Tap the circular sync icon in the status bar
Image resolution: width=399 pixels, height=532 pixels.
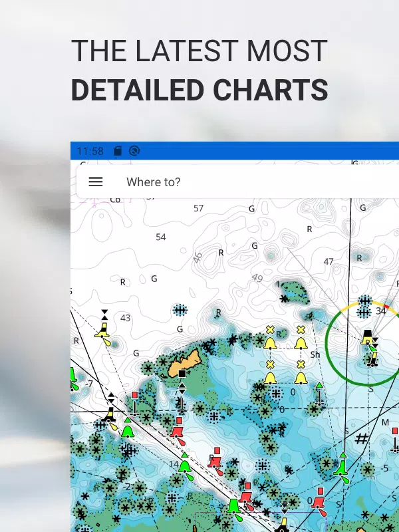134,151
